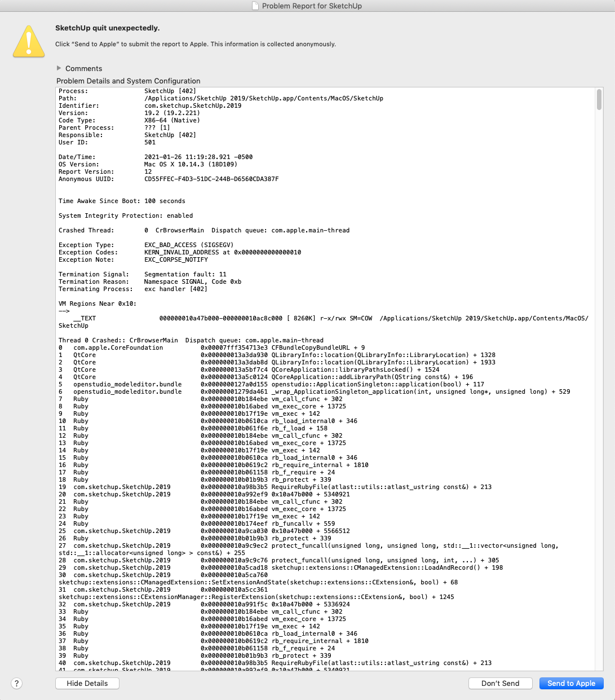Click Terminating Process exc handler line
The image size is (615, 700).
click(x=133, y=289)
